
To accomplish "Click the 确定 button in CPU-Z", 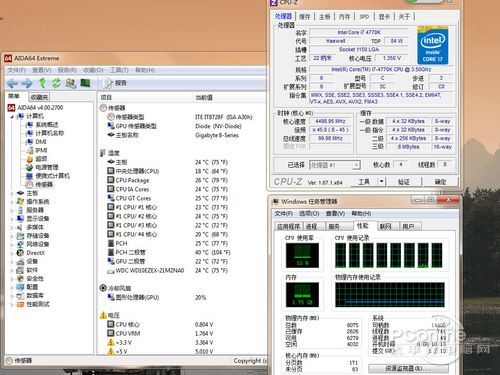I will click(440, 182).
